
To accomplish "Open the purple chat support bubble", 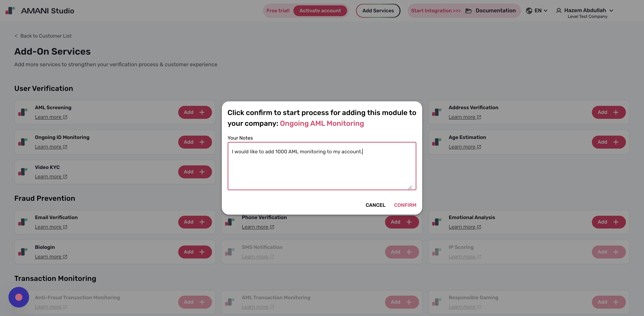I will coord(19,297).
